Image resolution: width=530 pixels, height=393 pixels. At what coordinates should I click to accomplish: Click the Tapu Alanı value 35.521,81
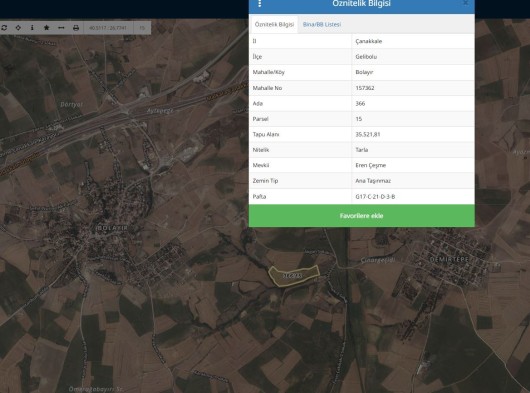(368, 134)
